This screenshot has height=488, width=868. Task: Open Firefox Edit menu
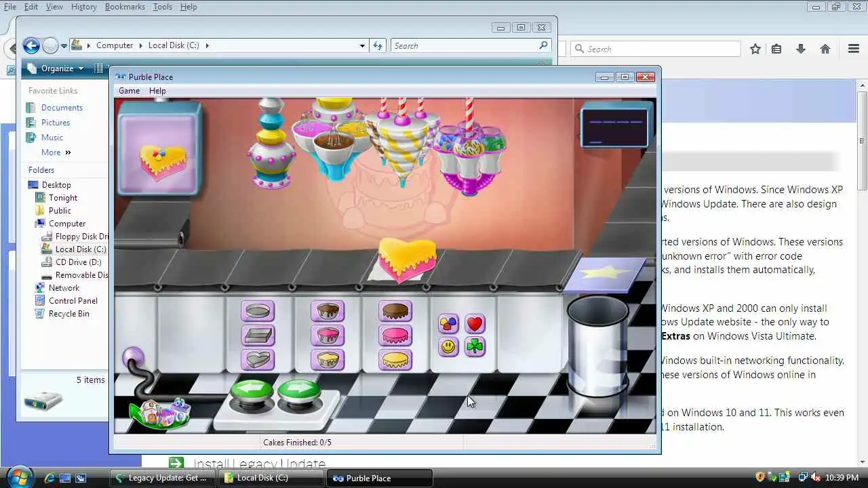(31, 7)
